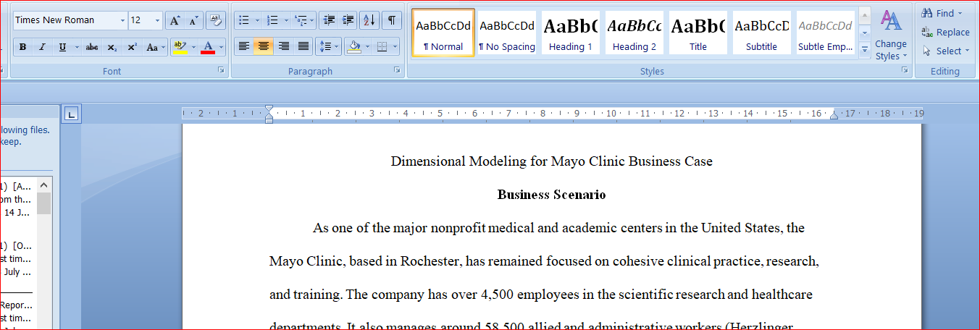This screenshot has height=330, width=980.
Task: Toggle Show/Hide paragraph marks
Action: [x=391, y=20]
